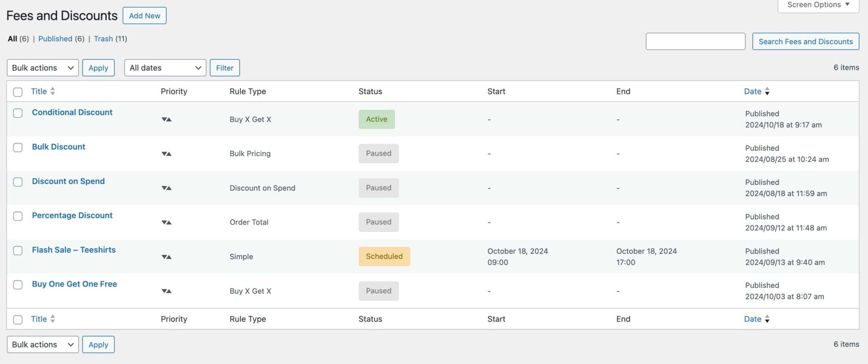Click Paused badge in Percentage Discount row

click(x=378, y=222)
